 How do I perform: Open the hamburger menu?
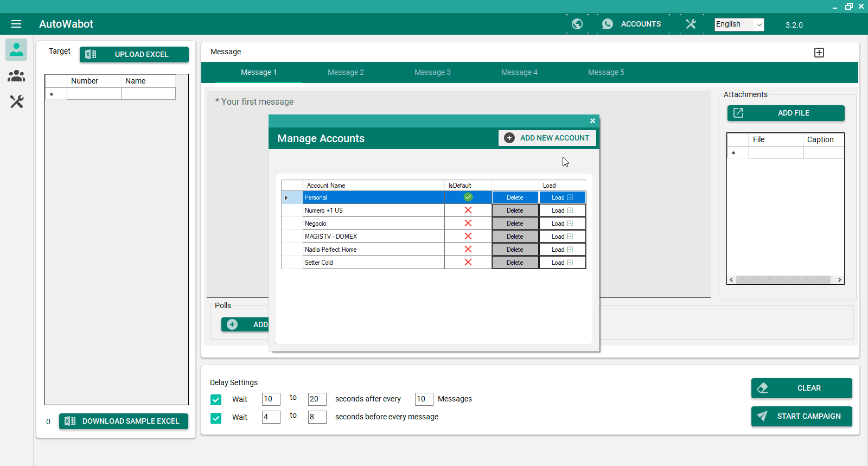click(x=16, y=24)
